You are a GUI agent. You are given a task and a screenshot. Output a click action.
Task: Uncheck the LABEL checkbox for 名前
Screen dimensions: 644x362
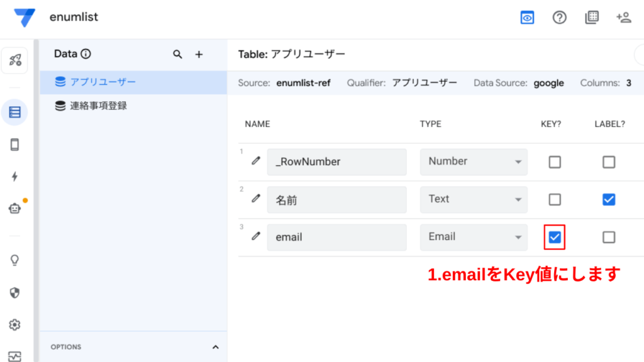(x=608, y=199)
